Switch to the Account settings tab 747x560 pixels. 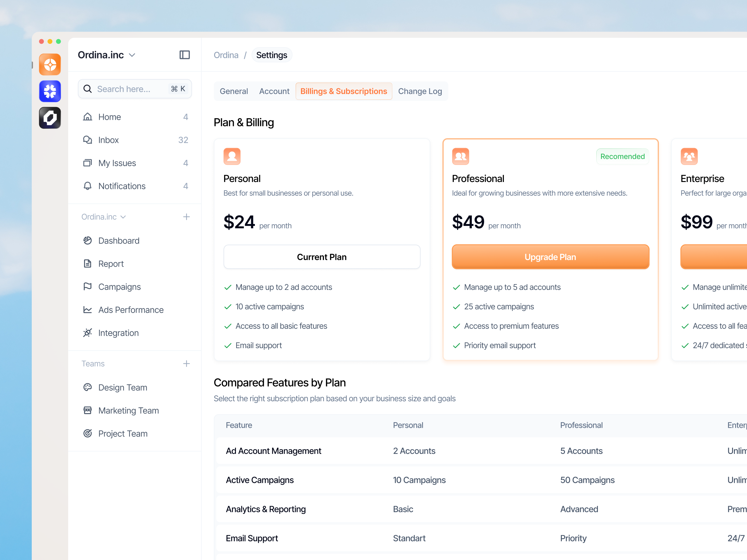click(274, 91)
